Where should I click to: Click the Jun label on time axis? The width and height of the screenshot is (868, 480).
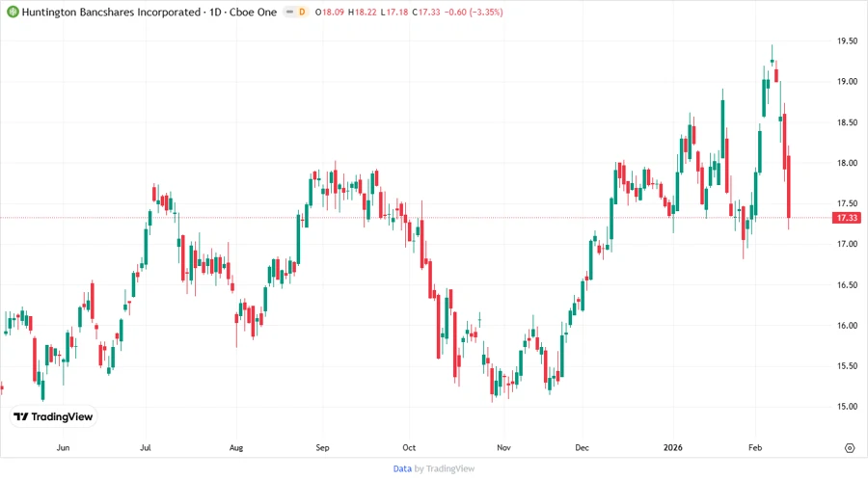pyautogui.click(x=63, y=447)
